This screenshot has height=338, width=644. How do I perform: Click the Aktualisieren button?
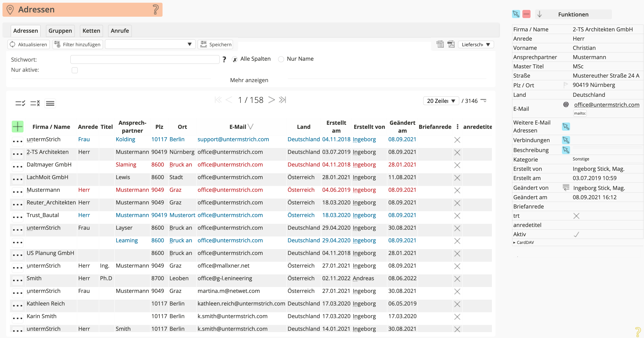pos(28,44)
